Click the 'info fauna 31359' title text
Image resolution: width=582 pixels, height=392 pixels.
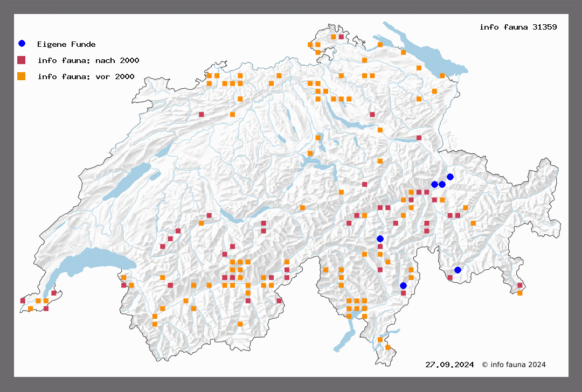pos(518,27)
